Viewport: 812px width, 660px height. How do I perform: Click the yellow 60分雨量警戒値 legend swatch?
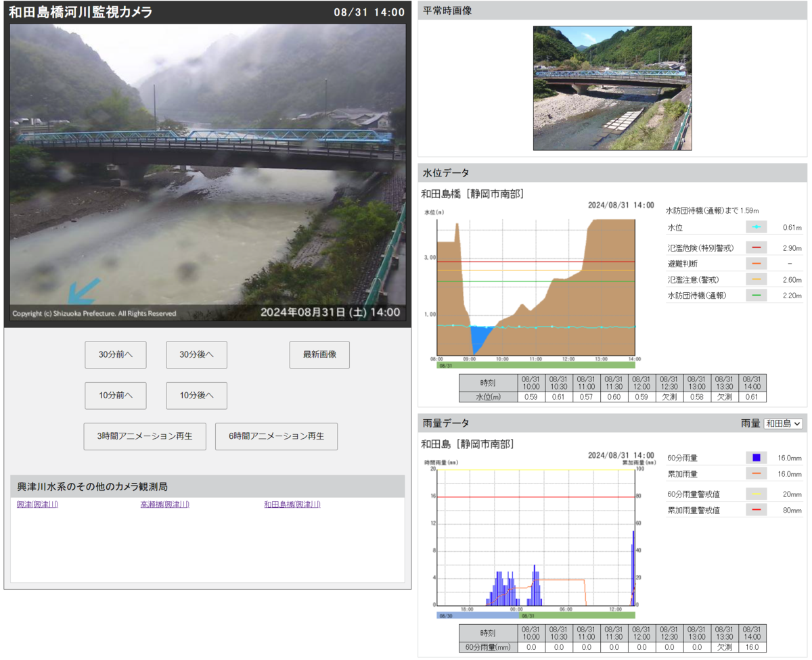pyautogui.click(x=757, y=494)
